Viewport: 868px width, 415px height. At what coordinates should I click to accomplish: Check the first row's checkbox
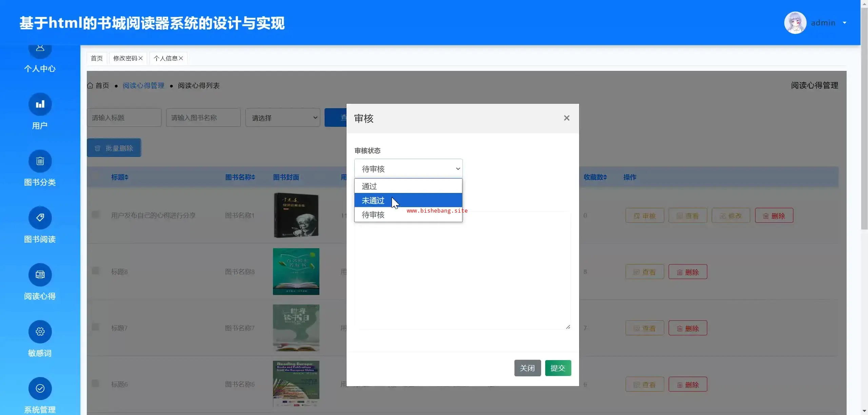[x=95, y=215]
